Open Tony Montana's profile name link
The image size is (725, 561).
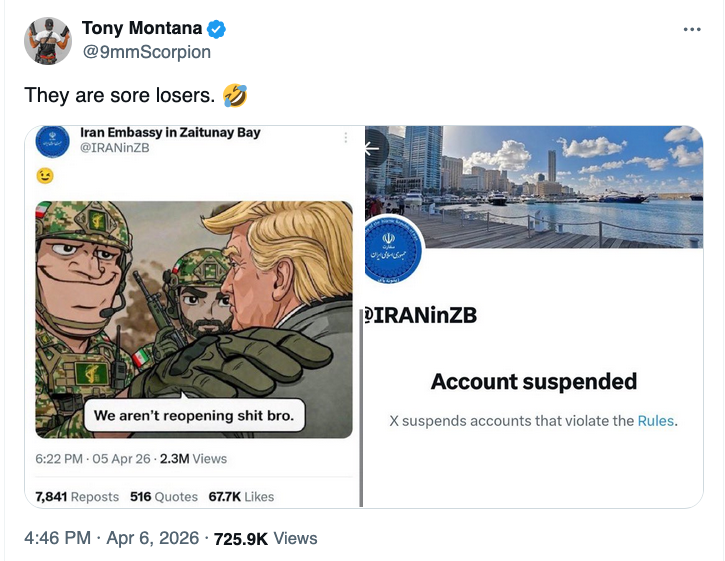pos(141,28)
